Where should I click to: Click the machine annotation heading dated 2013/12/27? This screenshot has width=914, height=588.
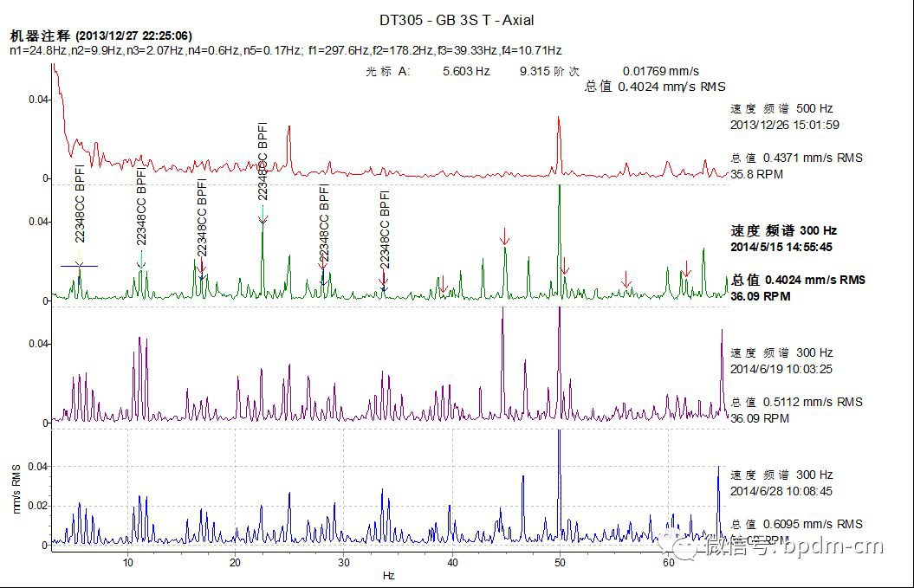pos(100,36)
